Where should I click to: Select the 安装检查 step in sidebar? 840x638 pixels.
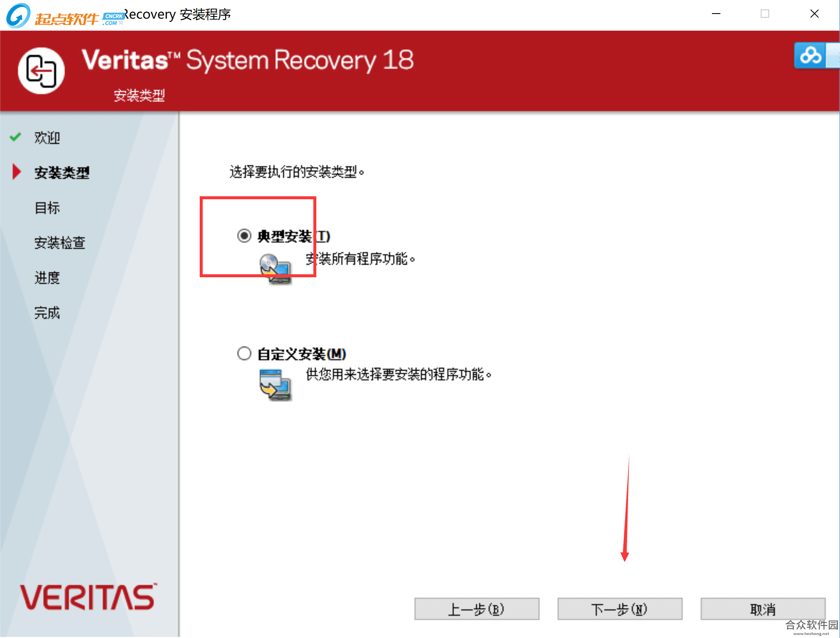(60, 243)
